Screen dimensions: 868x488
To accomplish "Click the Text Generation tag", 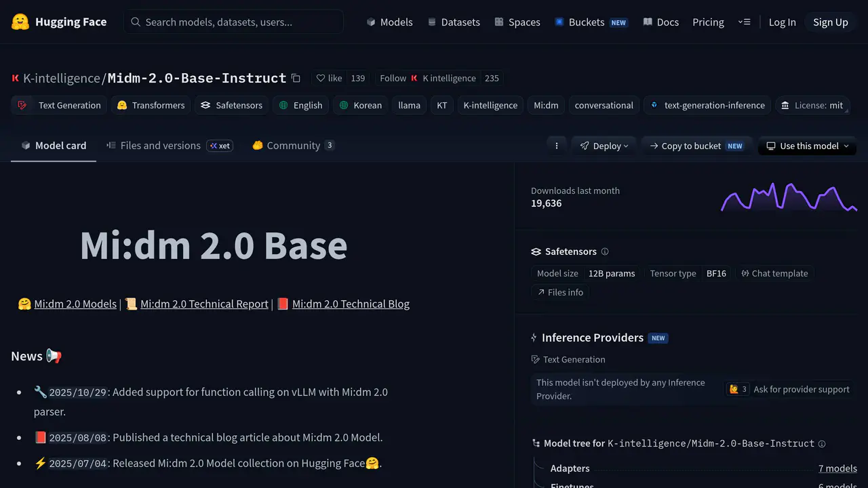I will coord(59,105).
